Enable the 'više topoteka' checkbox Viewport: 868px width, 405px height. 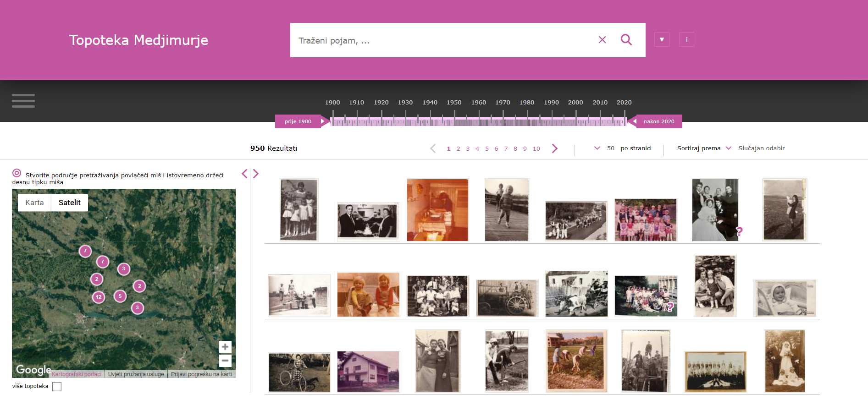57,387
